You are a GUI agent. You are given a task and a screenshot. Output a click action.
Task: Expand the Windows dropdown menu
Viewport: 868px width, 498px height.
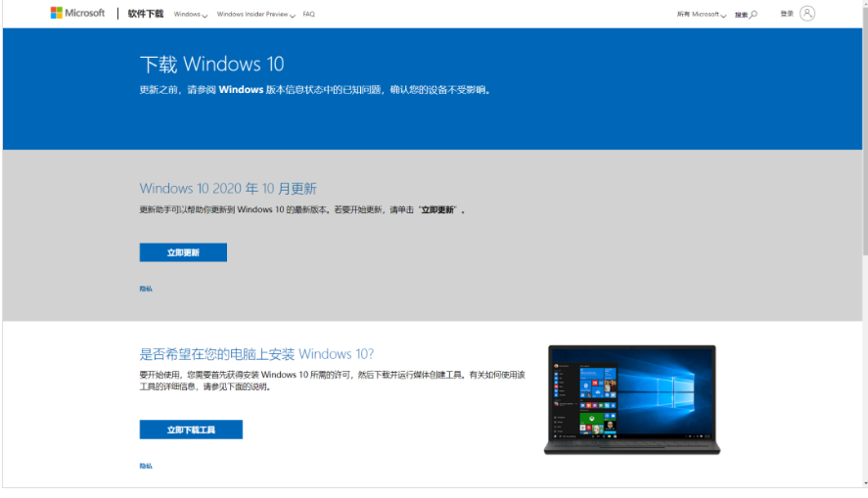[191, 15]
